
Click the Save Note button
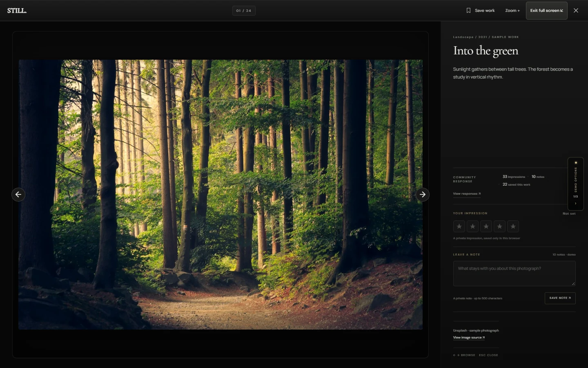[x=560, y=298]
